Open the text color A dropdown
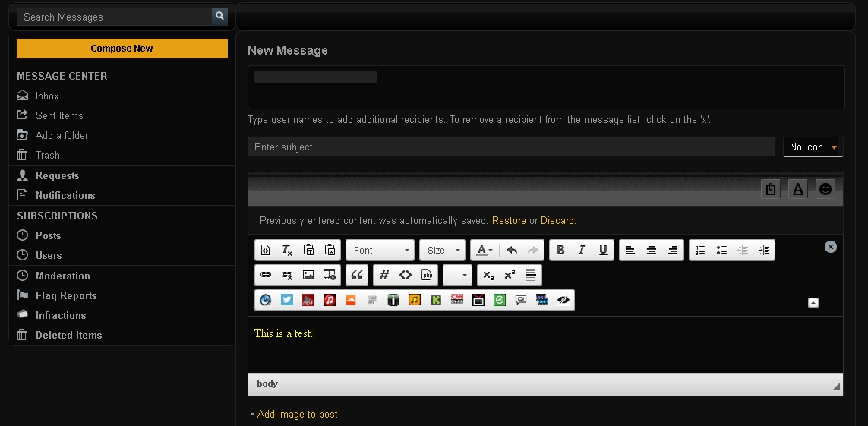The image size is (868, 426). click(485, 250)
